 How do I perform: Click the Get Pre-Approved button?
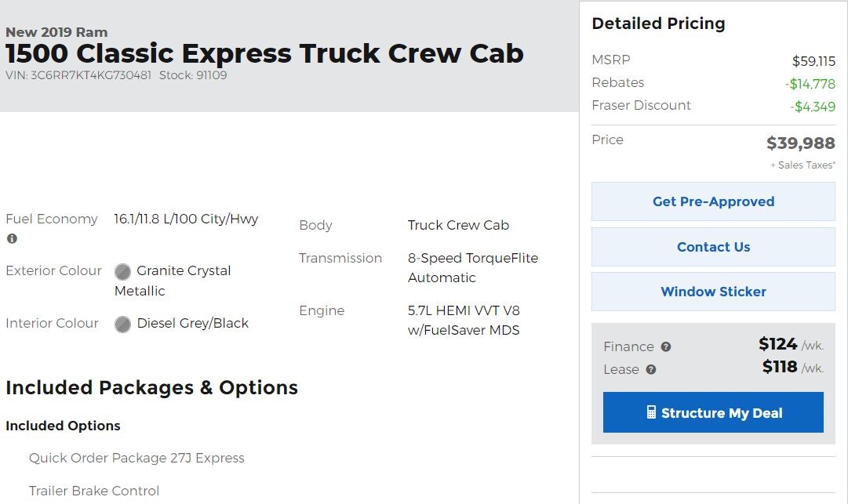tap(713, 201)
